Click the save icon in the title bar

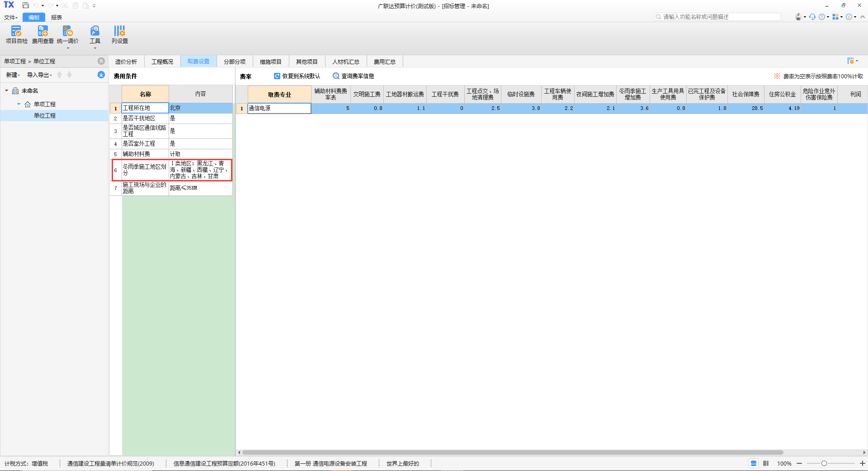[26, 5]
